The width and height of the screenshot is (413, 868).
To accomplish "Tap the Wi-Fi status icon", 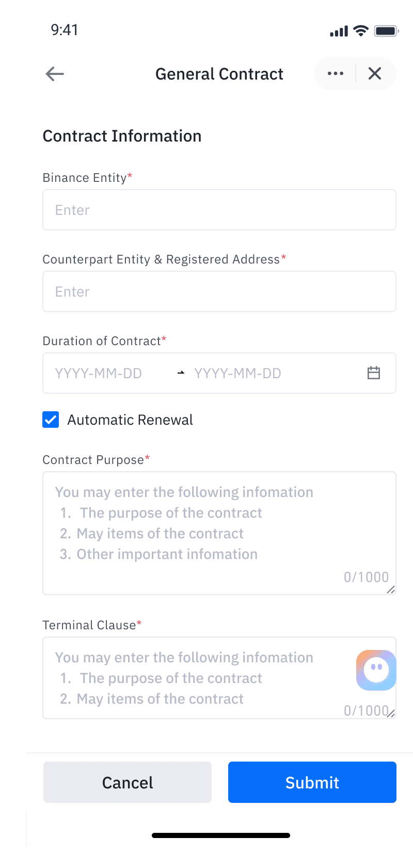I will pos(361,31).
